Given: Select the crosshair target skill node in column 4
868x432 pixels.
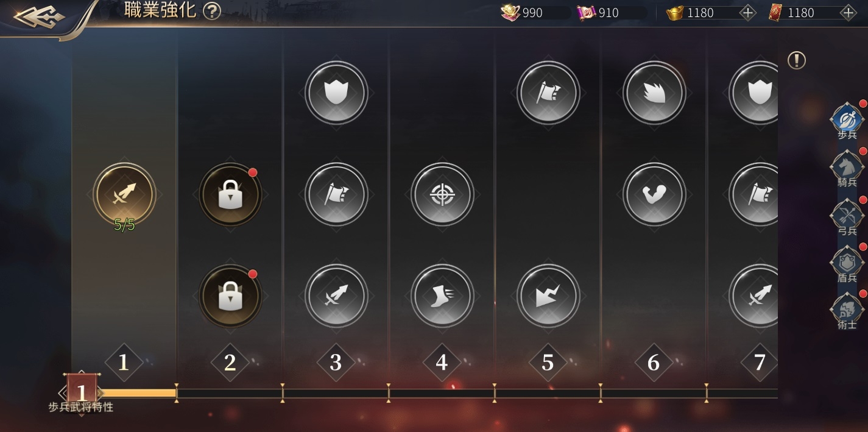Looking at the screenshot, I should 442,195.
